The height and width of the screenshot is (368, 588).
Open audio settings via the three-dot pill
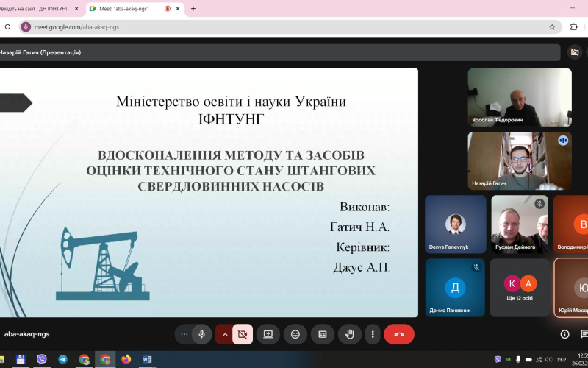pyautogui.click(x=184, y=334)
